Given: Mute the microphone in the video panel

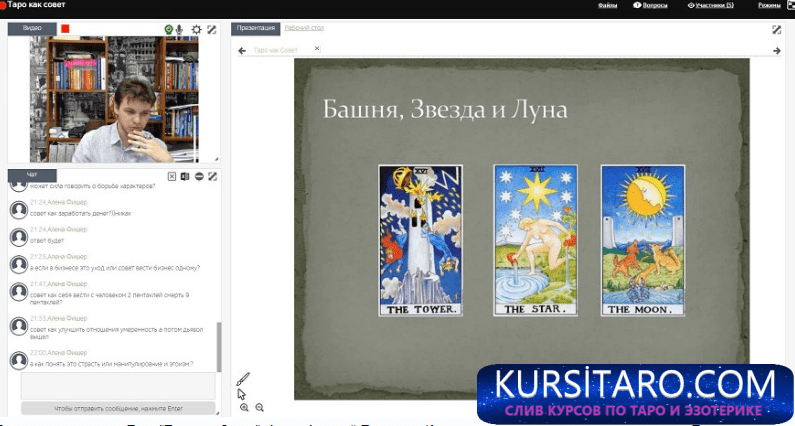Looking at the screenshot, I should (180, 30).
